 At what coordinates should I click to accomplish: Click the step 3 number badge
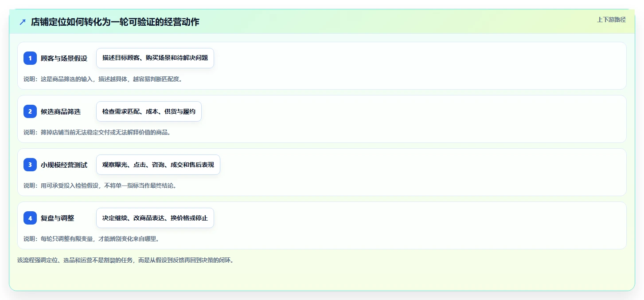coord(30,165)
